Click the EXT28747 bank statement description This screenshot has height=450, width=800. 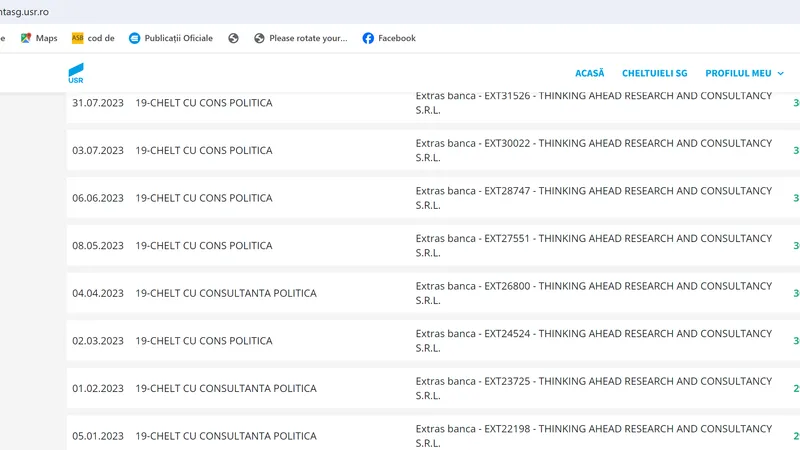tap(593, 198)
